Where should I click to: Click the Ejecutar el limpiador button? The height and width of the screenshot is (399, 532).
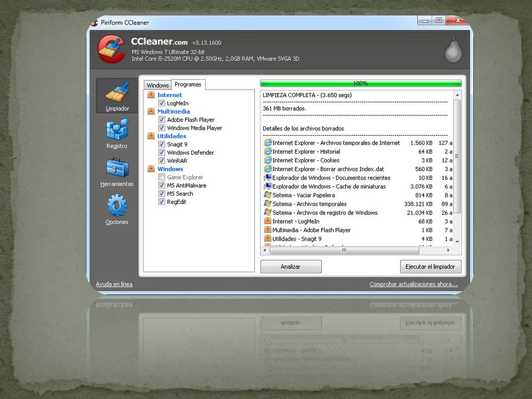(x=431, y=267)
